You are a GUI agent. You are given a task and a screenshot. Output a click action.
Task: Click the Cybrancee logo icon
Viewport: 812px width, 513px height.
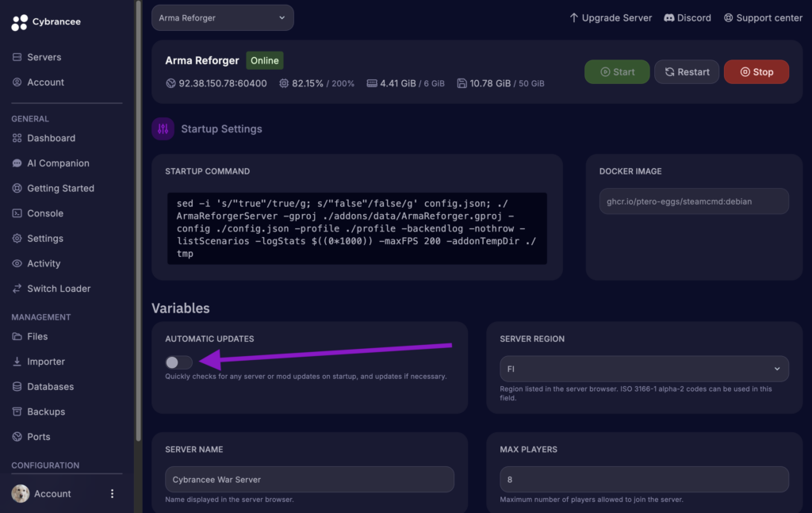point(19,22)
